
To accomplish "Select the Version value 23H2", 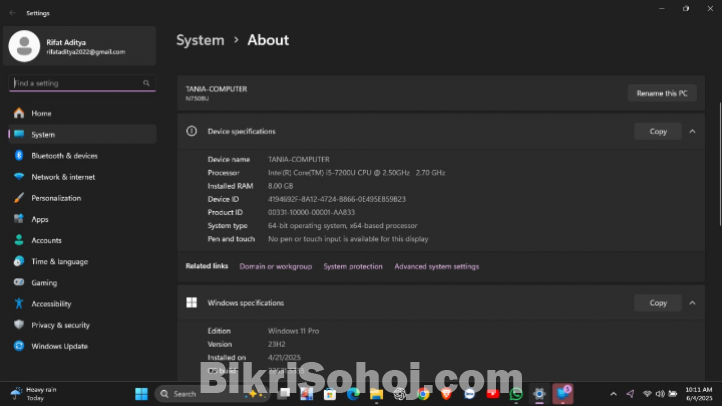I will [276, 344].
